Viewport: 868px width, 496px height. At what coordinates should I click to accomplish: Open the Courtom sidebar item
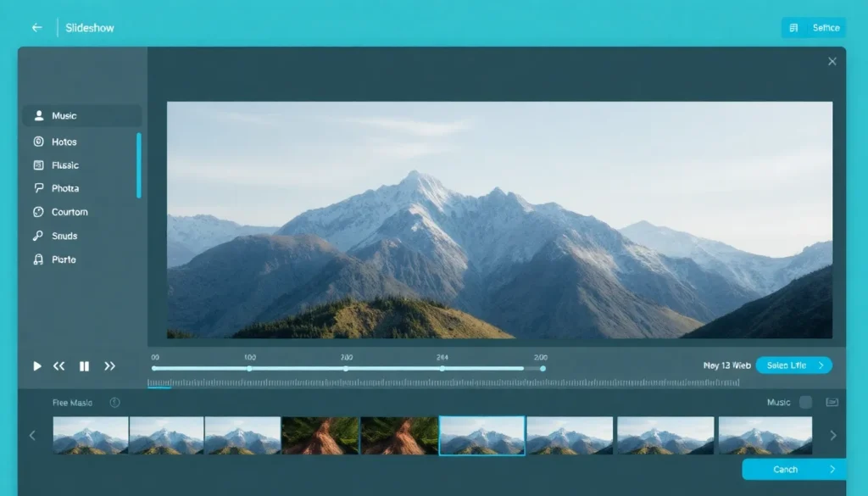pyautogui.click(x=70, y=212)
